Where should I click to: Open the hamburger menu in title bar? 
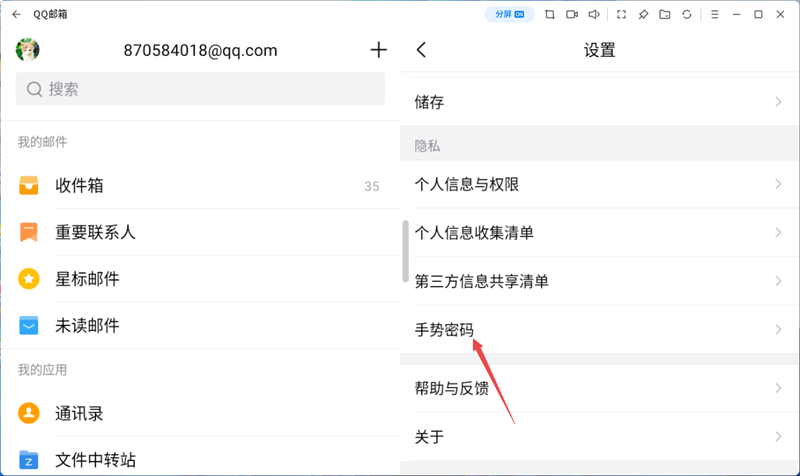pos(714,15)
